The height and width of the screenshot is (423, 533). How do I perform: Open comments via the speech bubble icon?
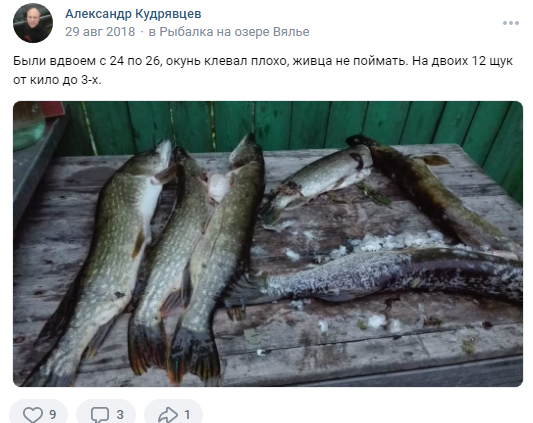(x=100, y=414)
